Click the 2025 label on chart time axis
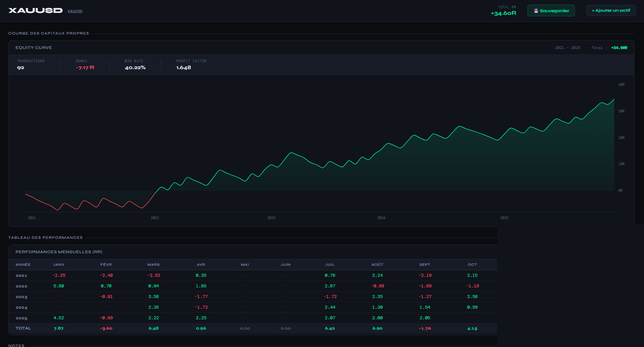 click(x=504, y=218)
